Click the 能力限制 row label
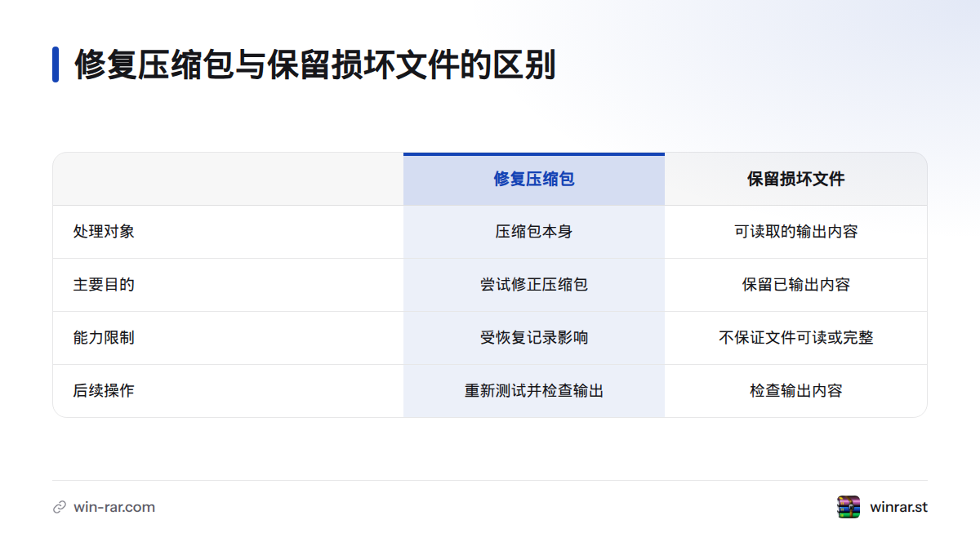This screenshot has height=551, width=980. point(104,338)
